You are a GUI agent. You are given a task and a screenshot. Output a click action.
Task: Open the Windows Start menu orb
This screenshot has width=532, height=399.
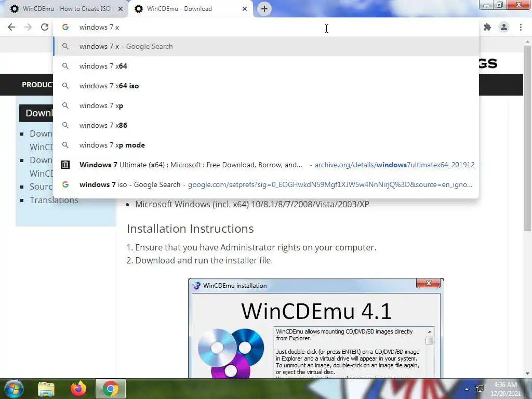(14, 389)
